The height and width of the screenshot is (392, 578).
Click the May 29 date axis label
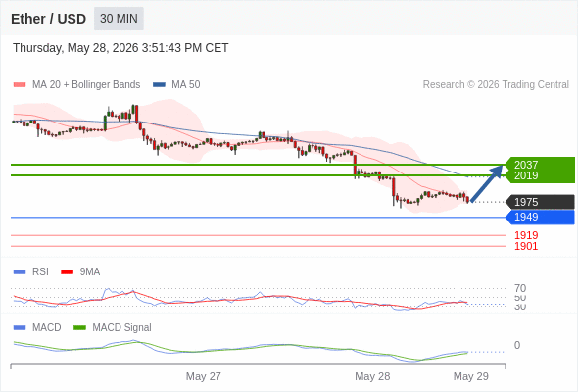click(471, 376)
